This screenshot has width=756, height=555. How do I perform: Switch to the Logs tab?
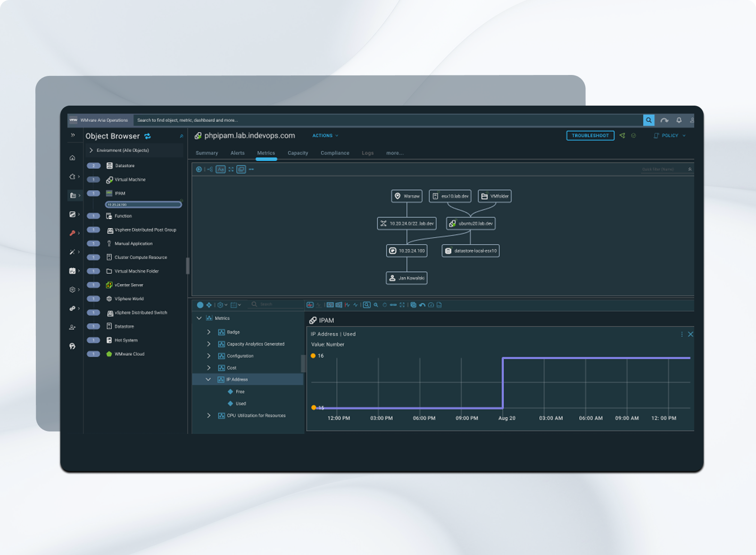tap(367, 153)
